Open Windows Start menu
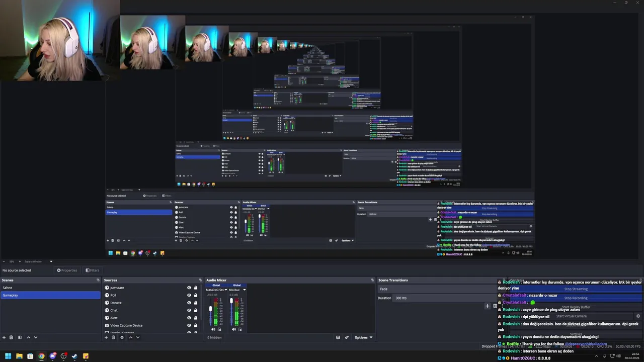The width and height of the screenshot is (644, 362). 8,356
